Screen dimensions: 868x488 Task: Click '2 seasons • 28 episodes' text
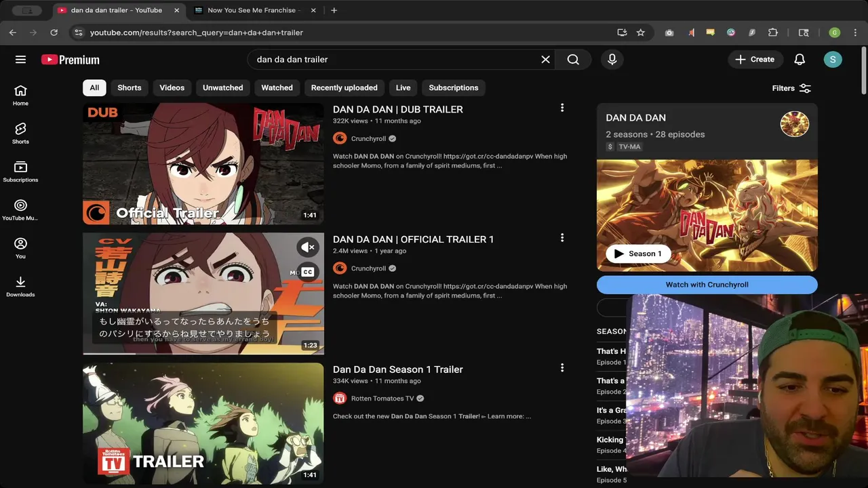[x=655, y=134]
